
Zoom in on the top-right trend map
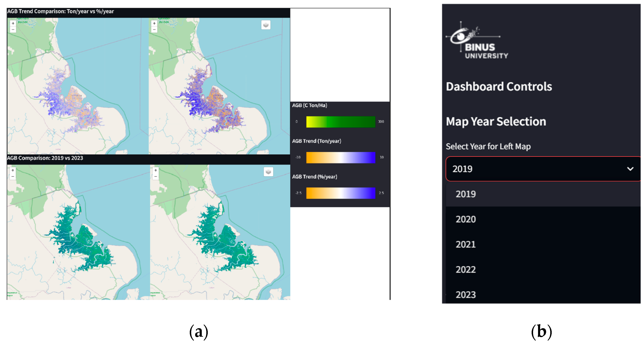click(154, 24)
